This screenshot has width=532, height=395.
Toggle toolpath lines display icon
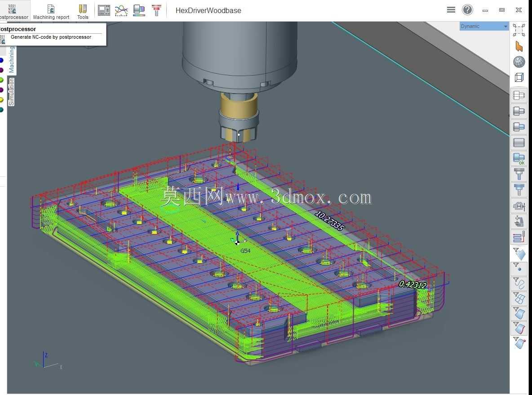pos(519,237)
